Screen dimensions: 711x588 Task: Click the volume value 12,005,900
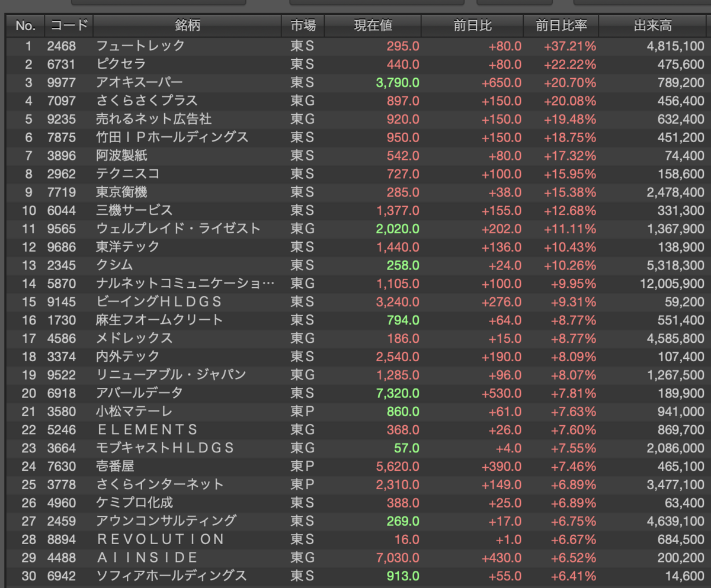(672, 283)
